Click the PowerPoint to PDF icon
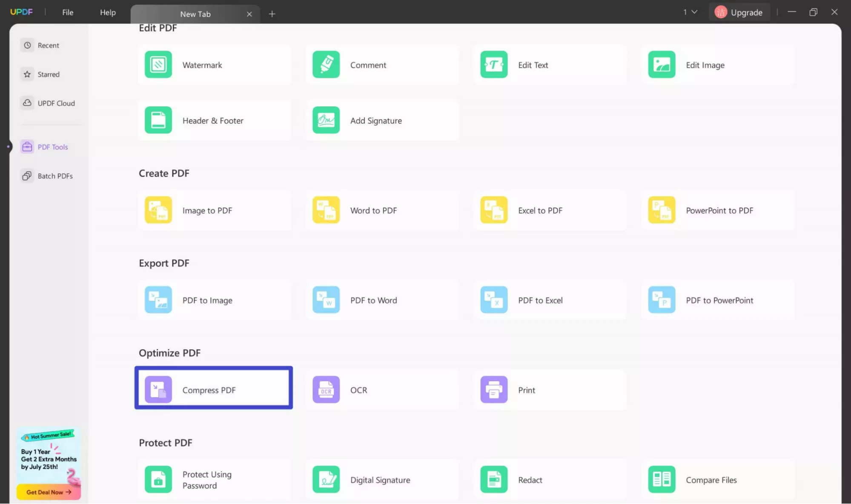This screenshot has width=851, height=504. coord(662,210)
